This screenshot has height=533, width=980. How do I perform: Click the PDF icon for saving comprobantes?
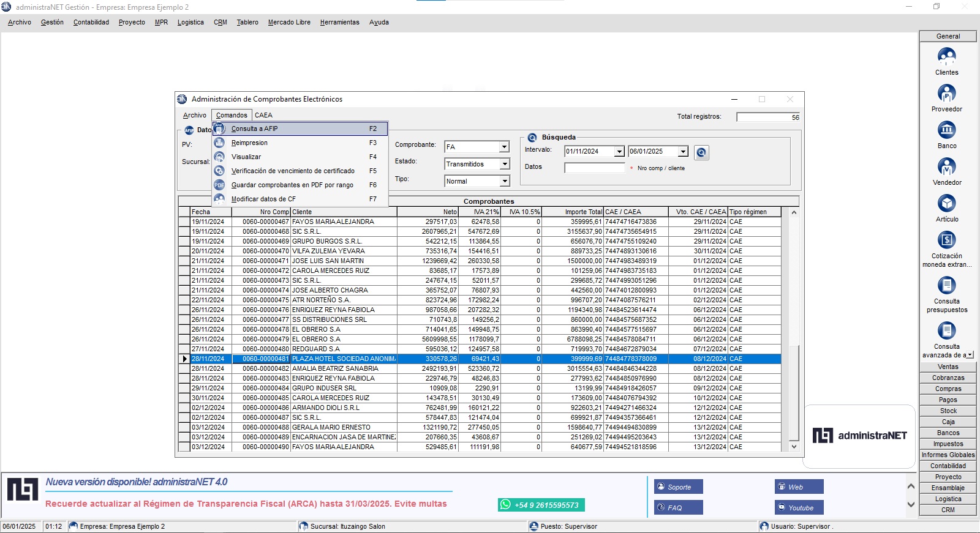219,185
